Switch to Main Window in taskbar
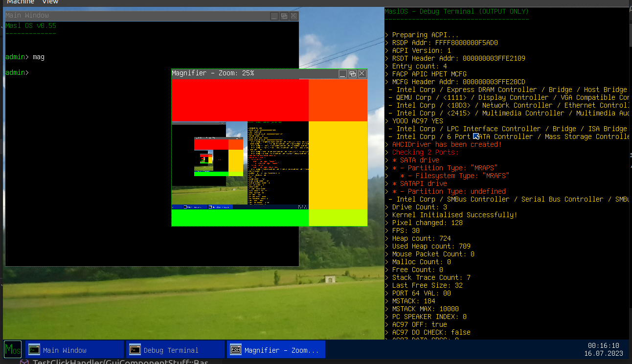The width and height of the screenshot is (632, 364). click(x=74, y=349)
